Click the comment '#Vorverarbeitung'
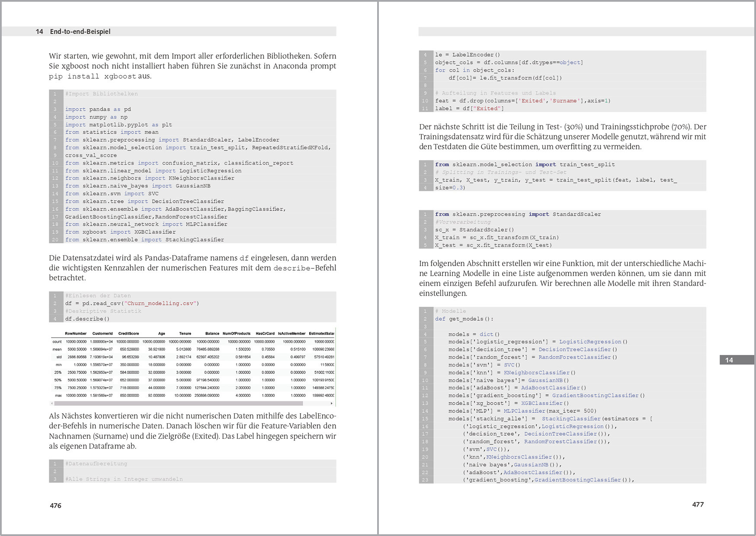 [463, 222]
